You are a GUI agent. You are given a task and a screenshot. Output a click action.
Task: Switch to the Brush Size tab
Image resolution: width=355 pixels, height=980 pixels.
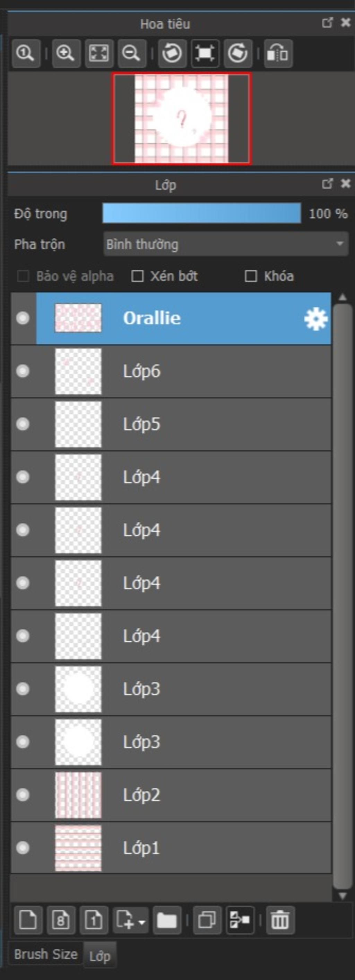[x=46, y=954]
